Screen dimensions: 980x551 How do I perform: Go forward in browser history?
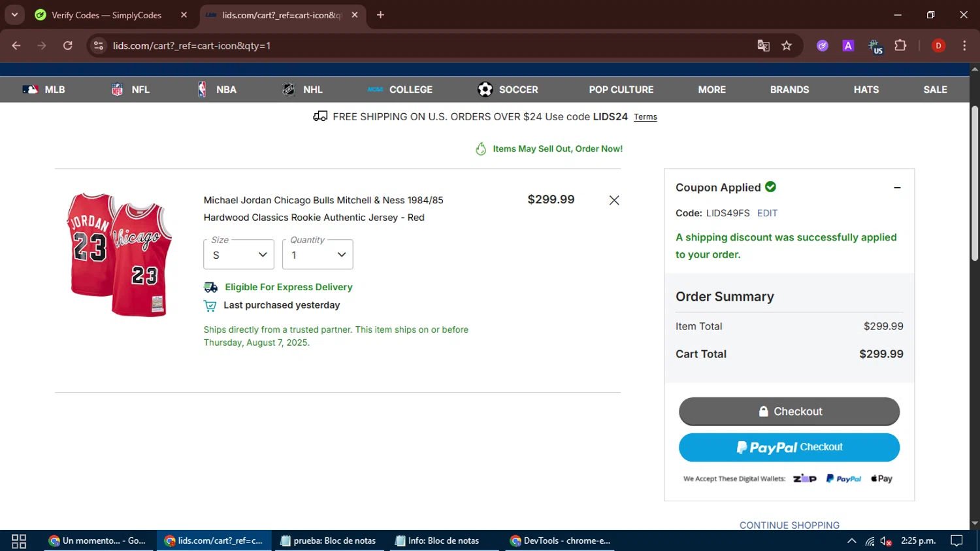pyautogui.click(x=42, y=46)
